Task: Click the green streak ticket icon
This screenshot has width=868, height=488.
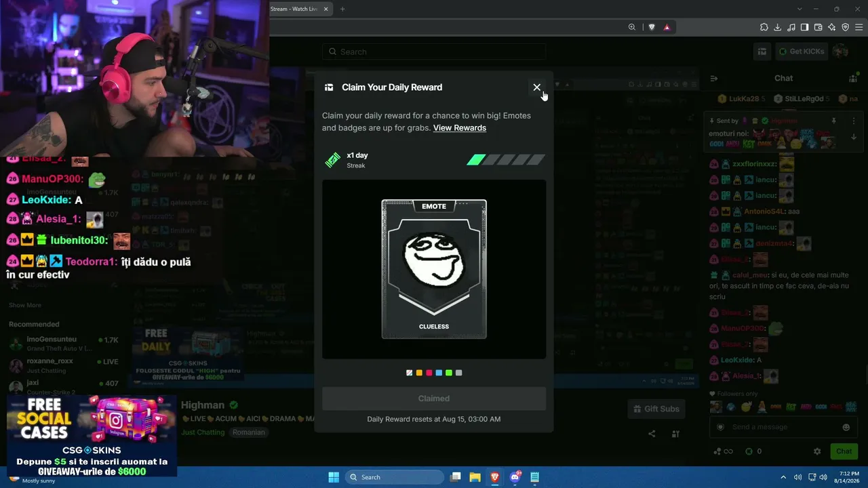Action: tap(332, 160)
